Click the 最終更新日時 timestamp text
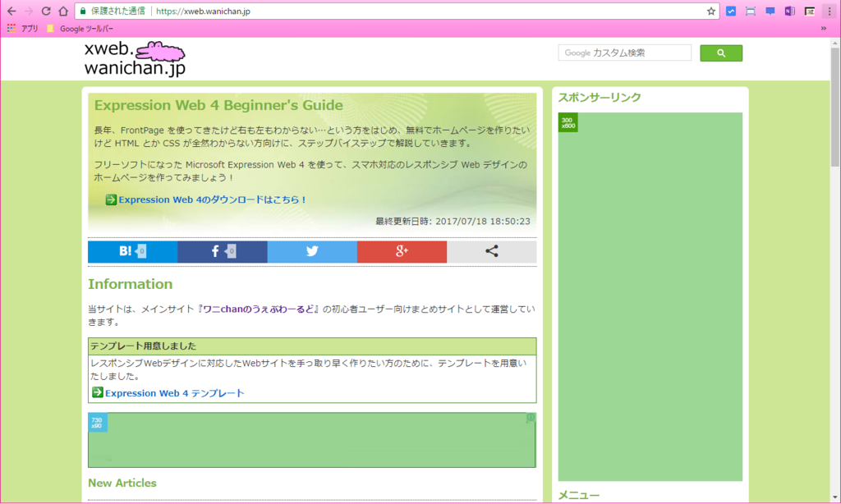This screenshot has width=841, height=504. click(453, 221)
